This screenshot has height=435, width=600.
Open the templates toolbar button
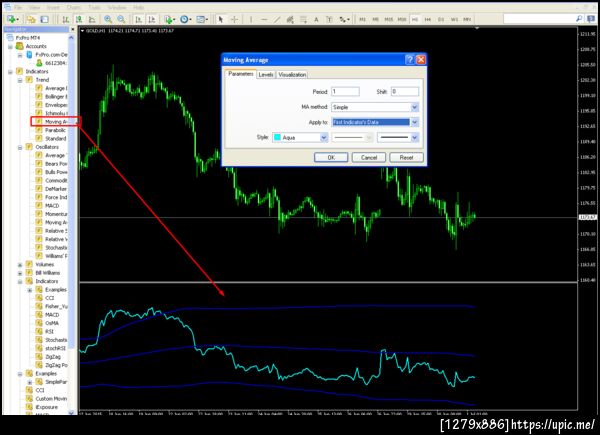202,19
